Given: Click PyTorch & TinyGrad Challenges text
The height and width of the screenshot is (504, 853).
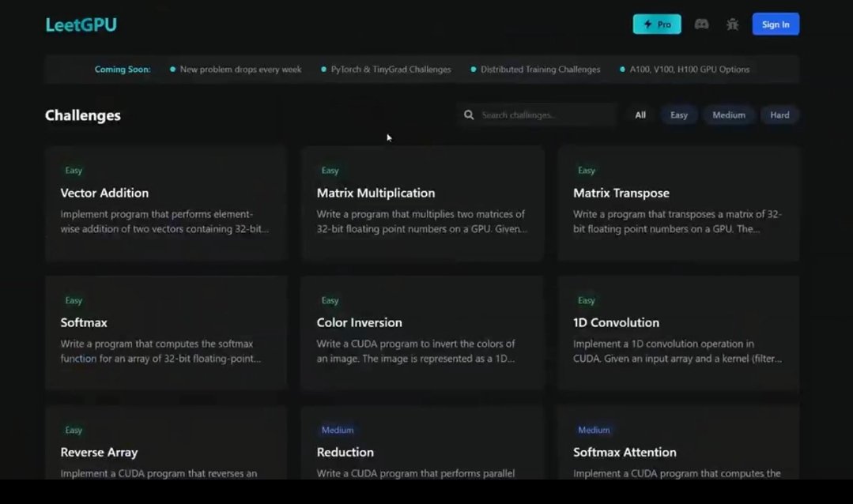Looking at the screenshot, I should tap(391, 70).
